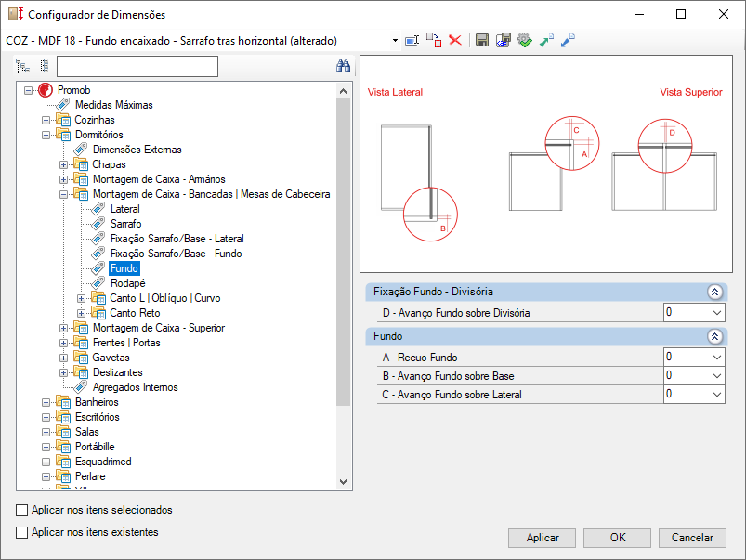Enable Aplicar nos itens selecionados checkbox
This screenshot has width=746, height=560.
coord(22,510)
